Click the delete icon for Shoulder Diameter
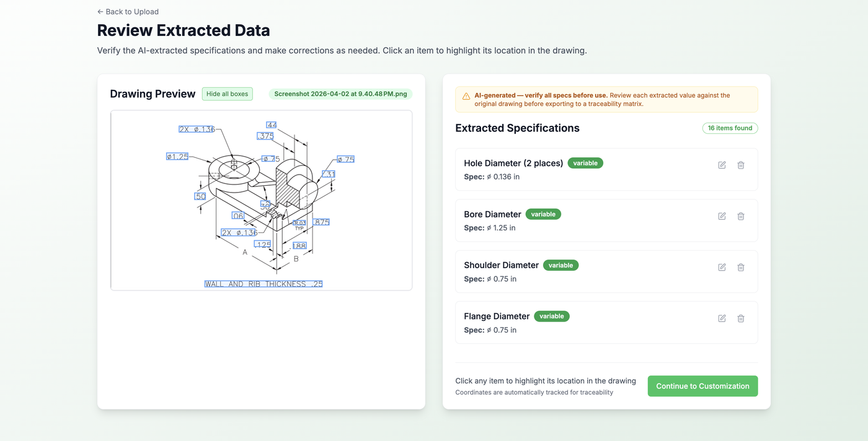This screenshot has width=868, height=441. pyautogui.click(x=740, y=267)
